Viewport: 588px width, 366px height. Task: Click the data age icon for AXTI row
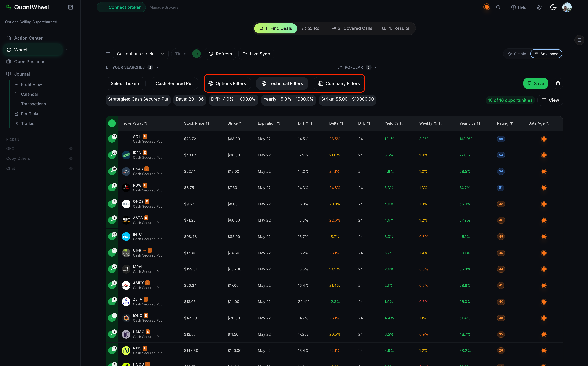tap(544, 139)
